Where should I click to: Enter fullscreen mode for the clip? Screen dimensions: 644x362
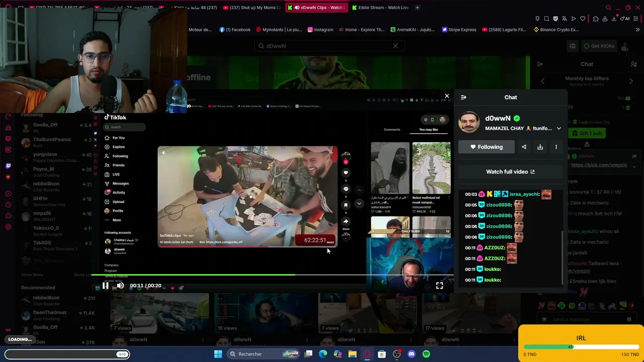tap(439, 286)
